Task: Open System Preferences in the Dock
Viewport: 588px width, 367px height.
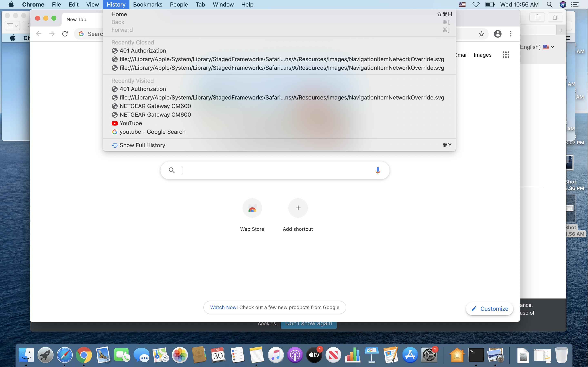Action: (429, 355)
